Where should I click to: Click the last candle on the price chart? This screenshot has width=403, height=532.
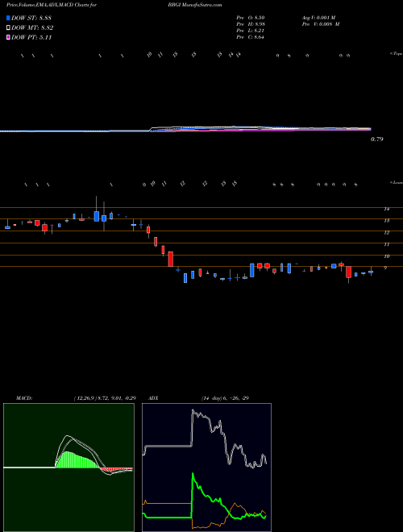pos(371,272)
